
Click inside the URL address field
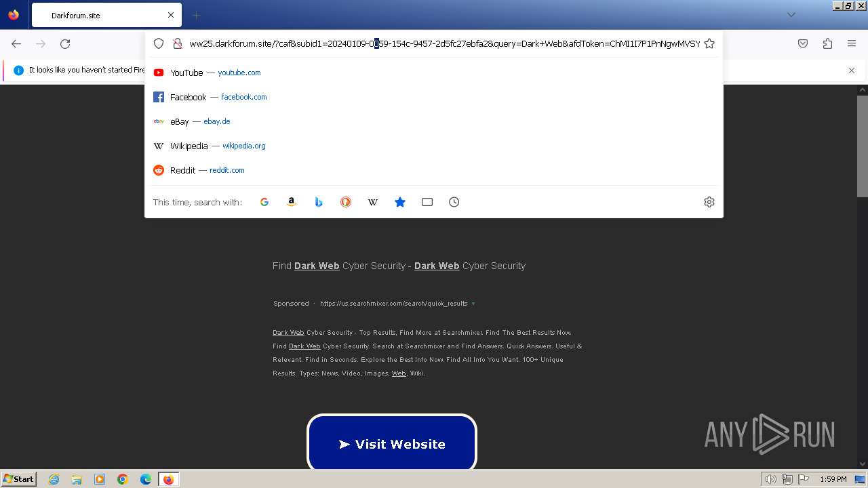tap(444, 43)
